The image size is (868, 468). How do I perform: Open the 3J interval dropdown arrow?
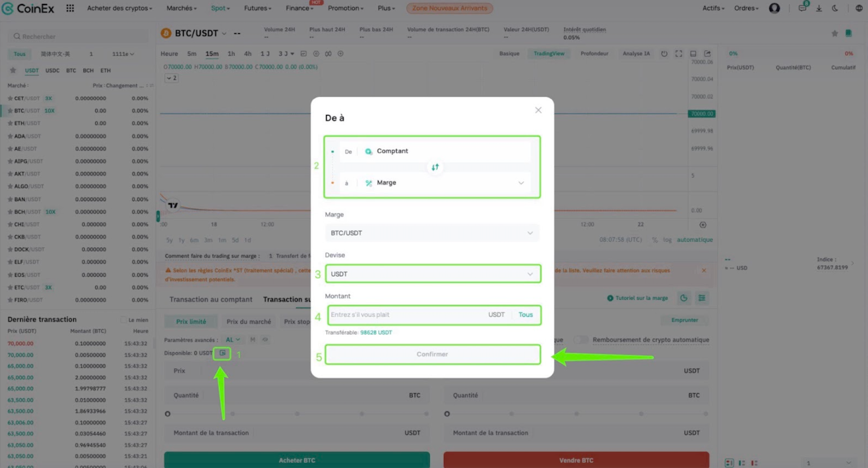(292, 54)
